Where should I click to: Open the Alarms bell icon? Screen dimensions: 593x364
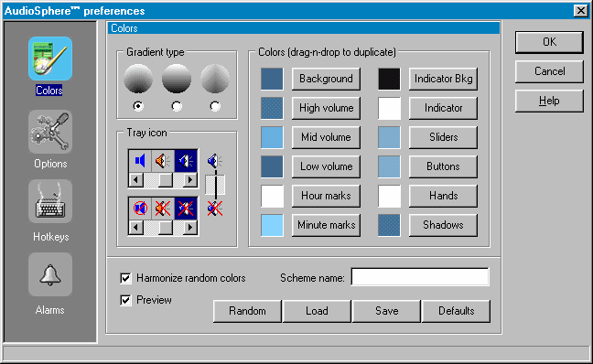[x=50, y=274]
